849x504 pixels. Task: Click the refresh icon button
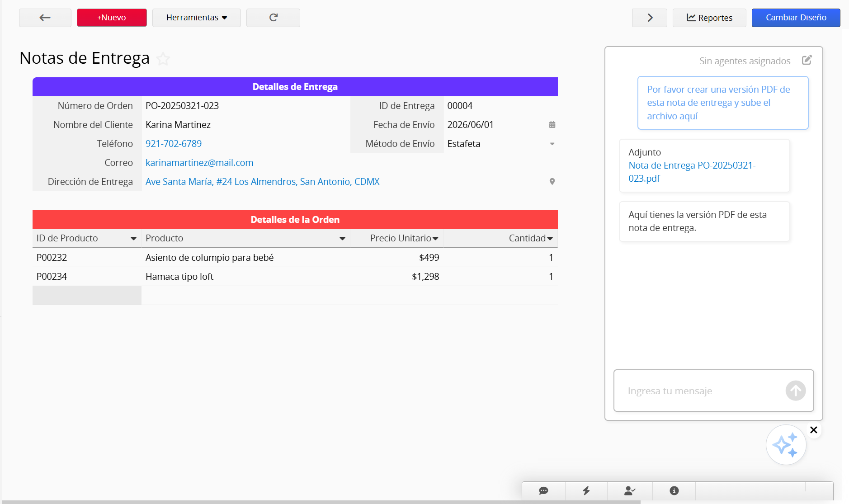tap(273, 18)
